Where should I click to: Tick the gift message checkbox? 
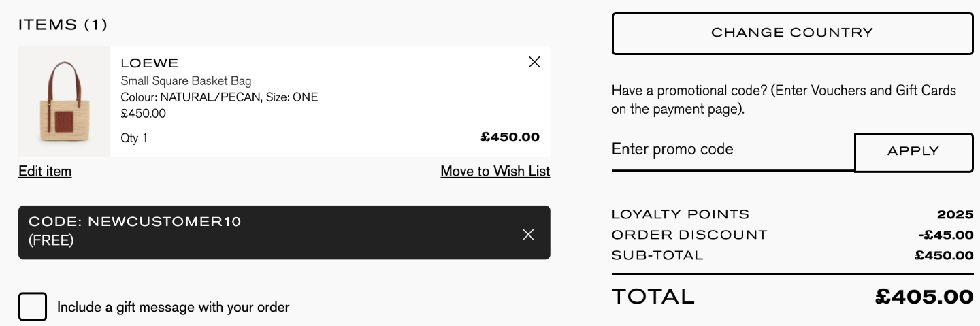click(x=33, y=306)
